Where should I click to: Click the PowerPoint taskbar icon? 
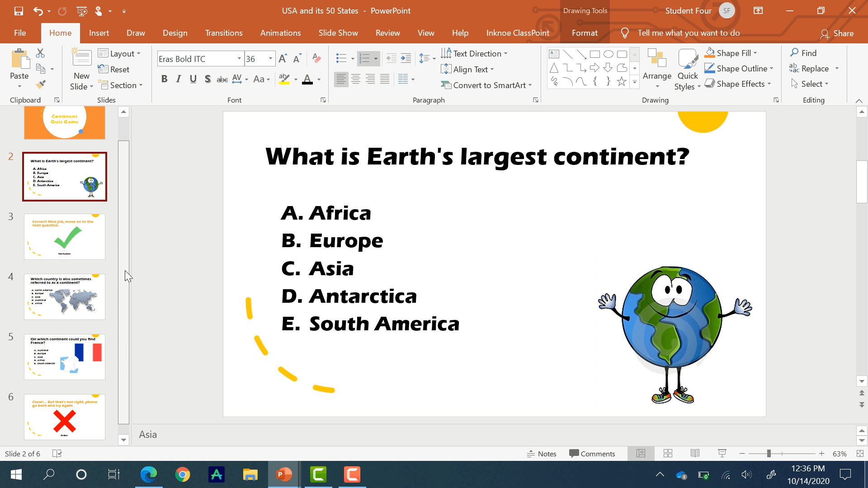[285, 474]
